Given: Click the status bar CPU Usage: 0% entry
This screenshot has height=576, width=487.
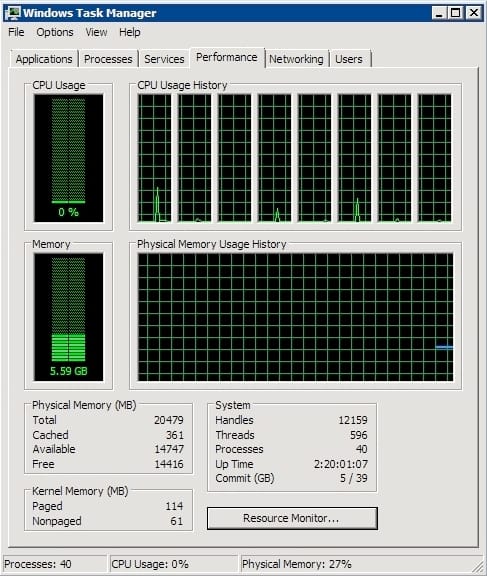Looking at the screenshot, I should coord(174,564).
